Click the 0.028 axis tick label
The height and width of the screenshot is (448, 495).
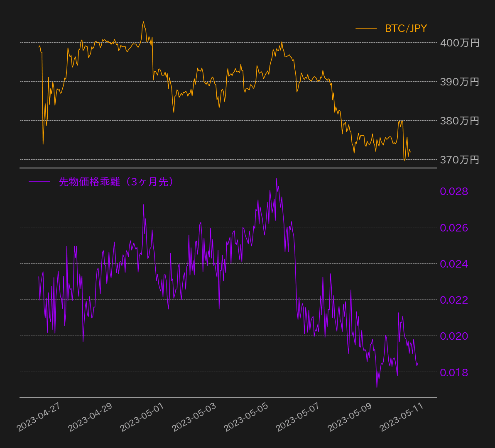(x=454, y=192)
